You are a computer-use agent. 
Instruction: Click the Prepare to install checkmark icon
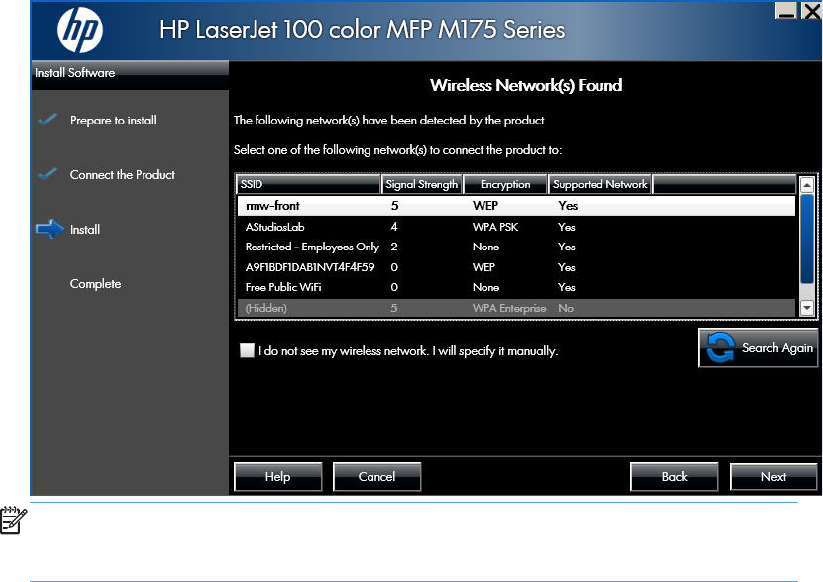click(x=47, y=120)
